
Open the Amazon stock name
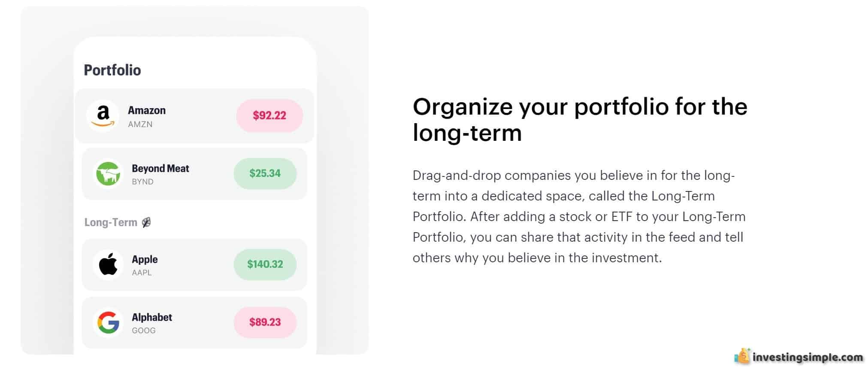click(147, 110)
